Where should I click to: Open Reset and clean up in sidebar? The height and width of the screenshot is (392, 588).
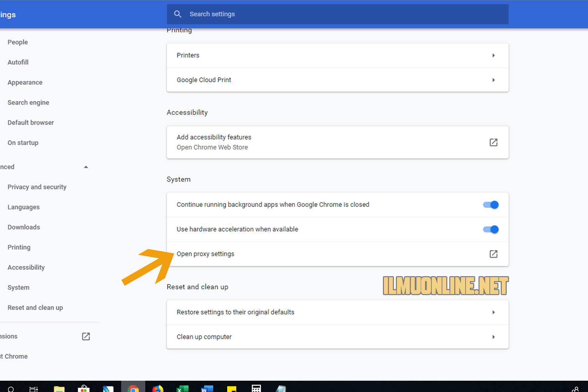click(35, 308)
